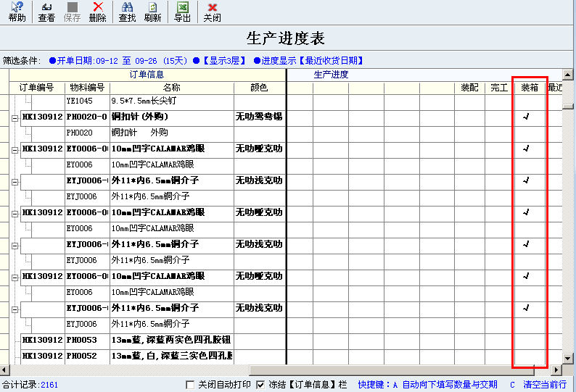Screen dimensions: 576x392
Task: Collapse third EYJ0006 铜介子 parent row
Action: tap(15, 310)
